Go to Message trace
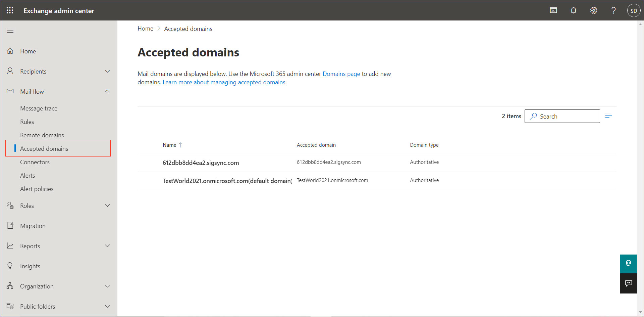Viewport: 644px width, 317px height. click(39, 108)
